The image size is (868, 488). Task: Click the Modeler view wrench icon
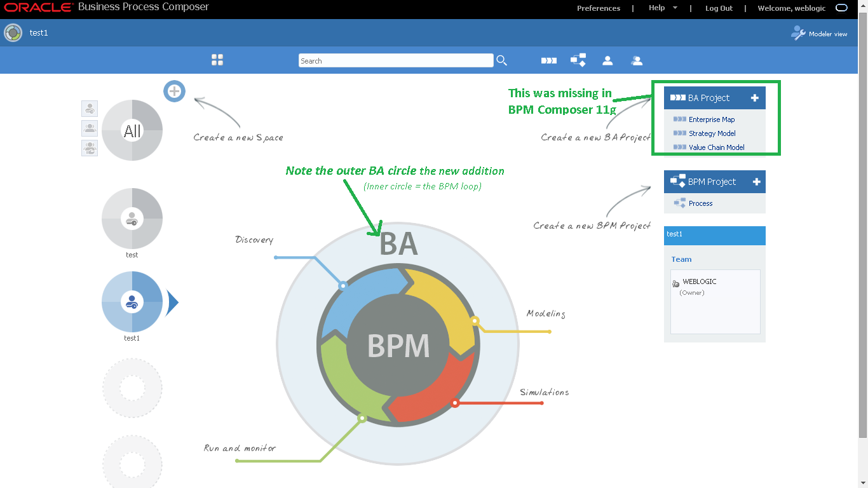(798, 33)
